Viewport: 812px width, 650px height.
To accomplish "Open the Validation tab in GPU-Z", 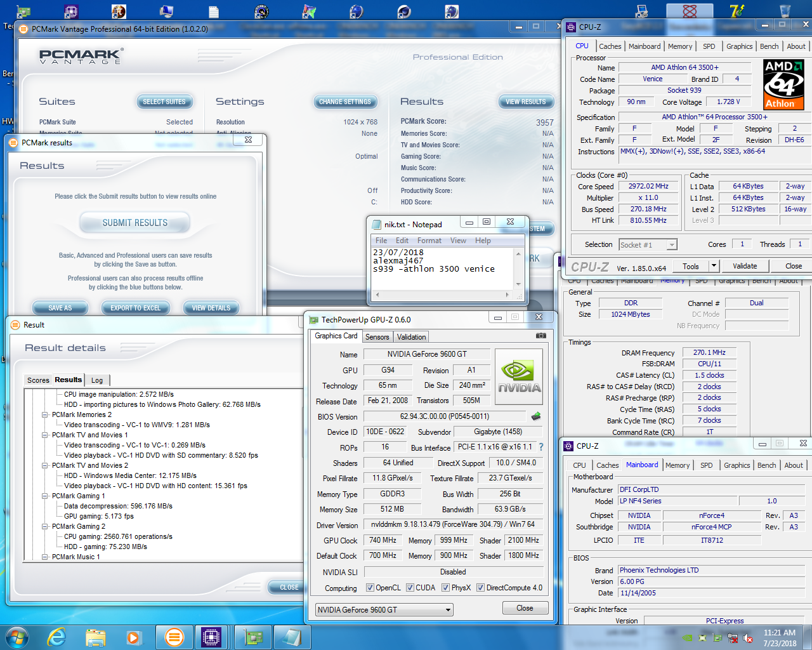I will (x=411, y=337).
